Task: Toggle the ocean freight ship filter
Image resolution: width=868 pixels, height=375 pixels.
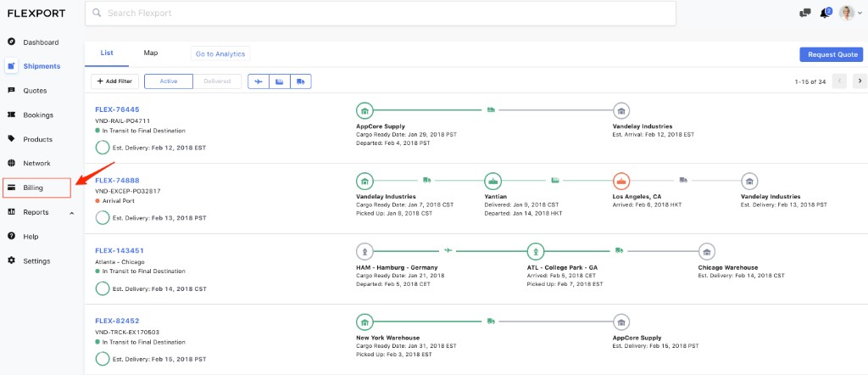Action: pos(280,81)
